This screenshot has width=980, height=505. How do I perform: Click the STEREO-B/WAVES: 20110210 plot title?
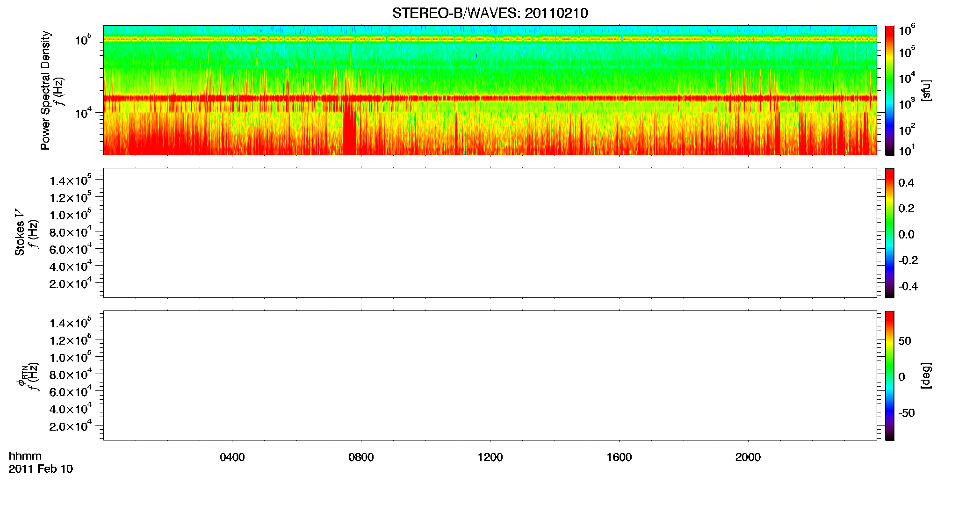[490, 13]
